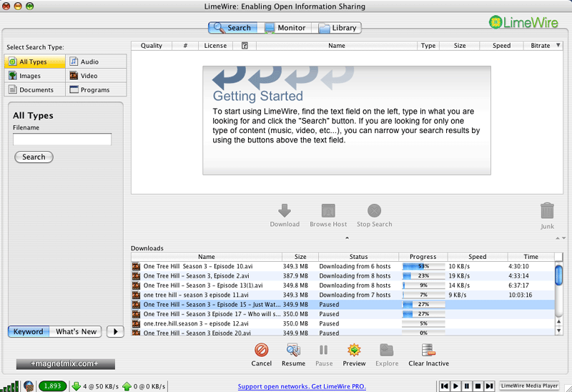Click the collapse arrow above Downloads panel
This screenshot has height=392, width=572.
[x=347, y=238]
